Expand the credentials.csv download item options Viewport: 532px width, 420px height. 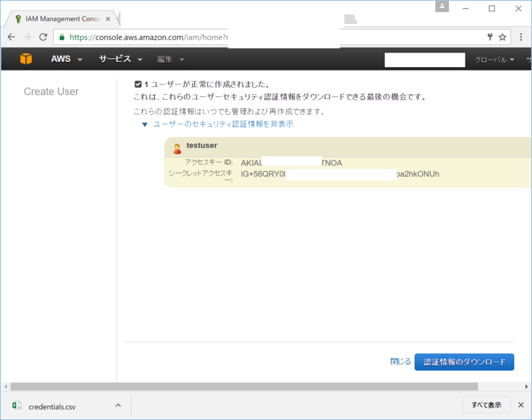click(x=118, y=405)
